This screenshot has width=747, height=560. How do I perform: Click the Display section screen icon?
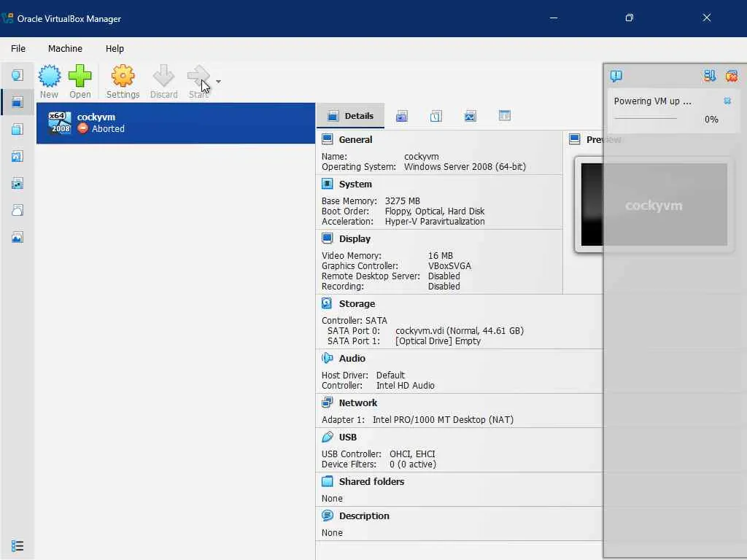point(328,238)
